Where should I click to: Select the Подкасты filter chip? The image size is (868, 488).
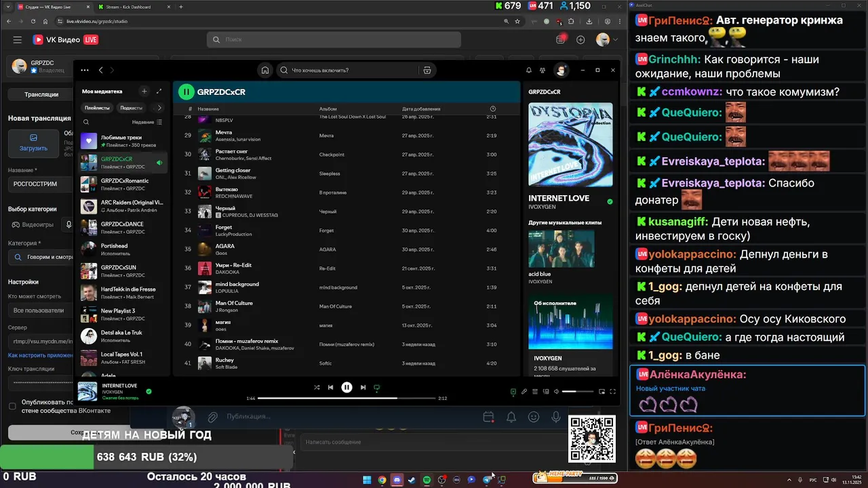coord(131,107)
